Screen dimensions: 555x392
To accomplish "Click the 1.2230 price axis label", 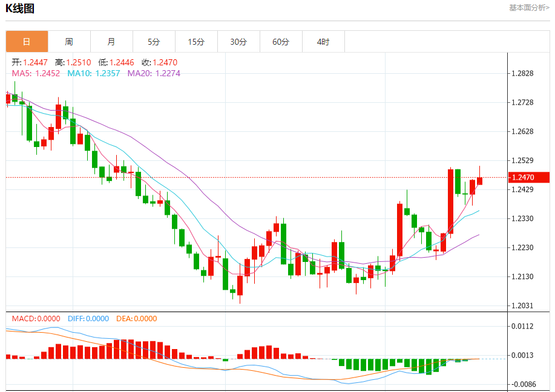I will [522, 247].
